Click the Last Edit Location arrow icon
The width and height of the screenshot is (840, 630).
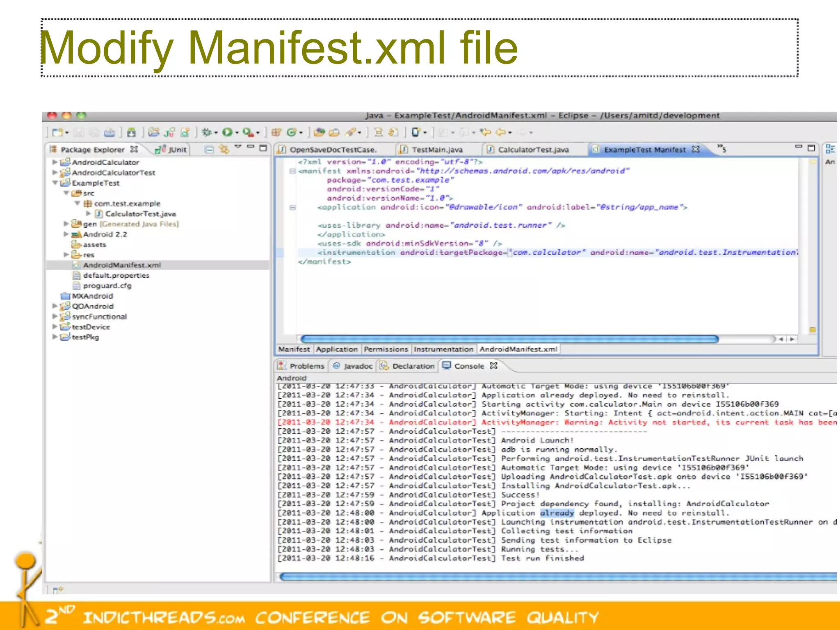pyautogui.click(x=486, y=132)
